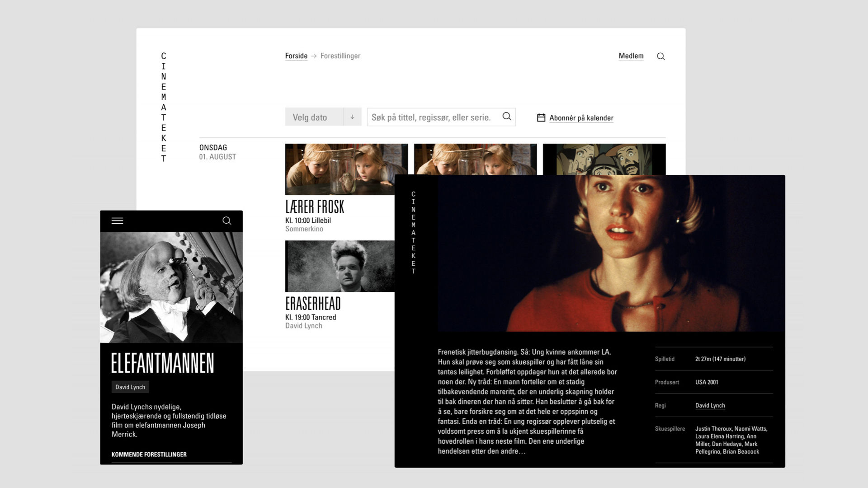
Task: Click the film synopsis paragraph
Action: point(528,401)
